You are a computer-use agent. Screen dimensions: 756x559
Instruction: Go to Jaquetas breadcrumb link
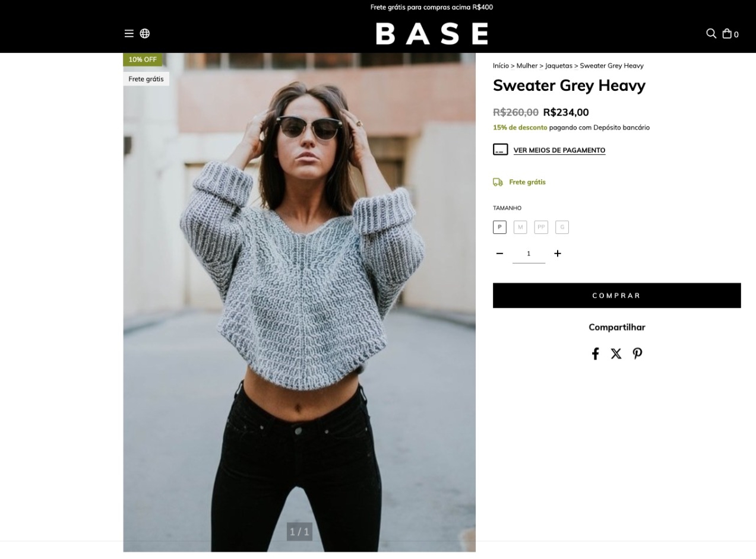[x=558, y=66]
